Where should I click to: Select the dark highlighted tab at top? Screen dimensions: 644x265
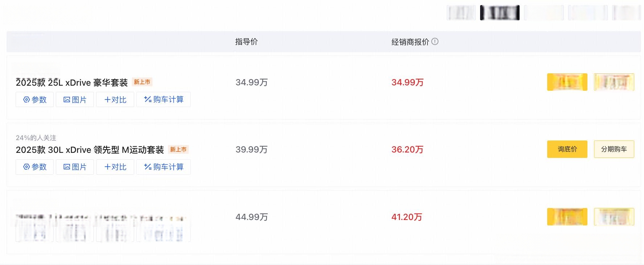coord(500,13)
